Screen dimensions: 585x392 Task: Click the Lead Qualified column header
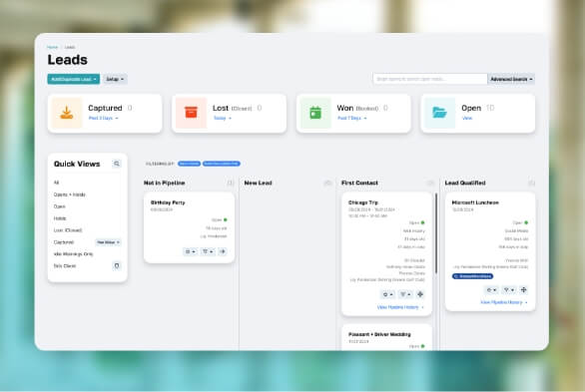[x=465, y=183]
